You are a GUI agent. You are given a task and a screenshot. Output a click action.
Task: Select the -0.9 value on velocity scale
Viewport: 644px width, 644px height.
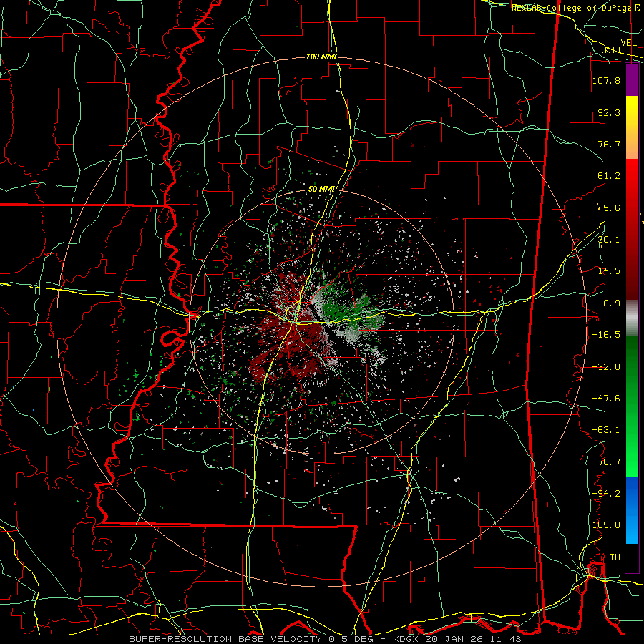(x=609, y=303)
